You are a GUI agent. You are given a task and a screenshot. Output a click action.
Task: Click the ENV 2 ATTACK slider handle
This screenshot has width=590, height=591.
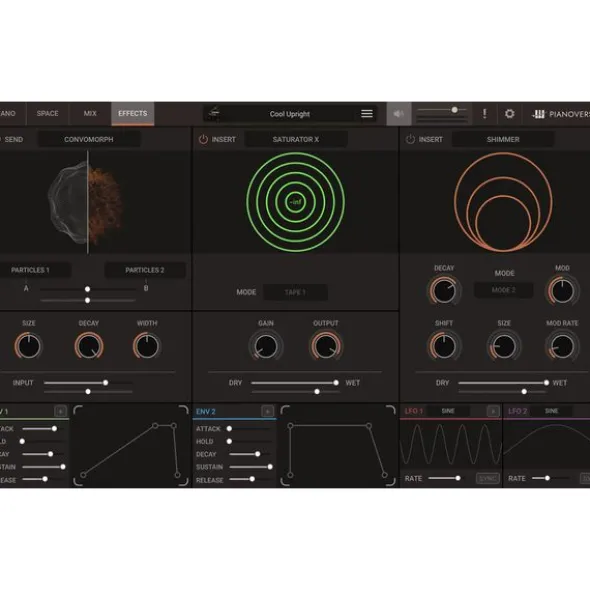pyautogui.click(x=229, y=429)
